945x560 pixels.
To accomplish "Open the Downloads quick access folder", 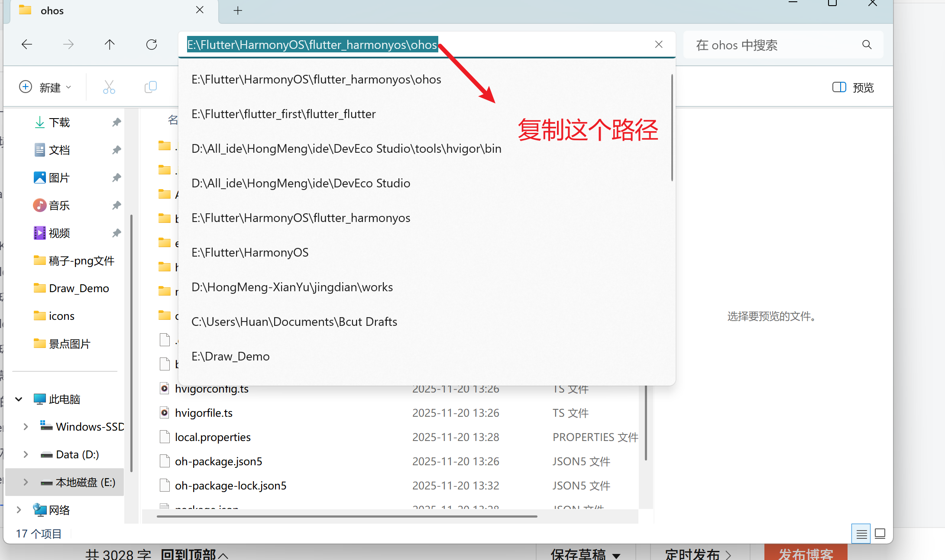I will pyautogui.click(x=59, y=122).
